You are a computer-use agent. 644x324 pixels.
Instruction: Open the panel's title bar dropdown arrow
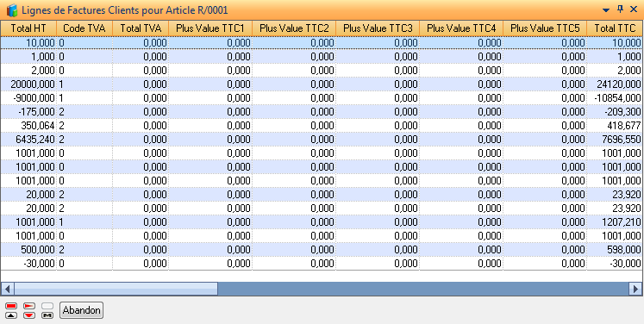click(606, 9)
